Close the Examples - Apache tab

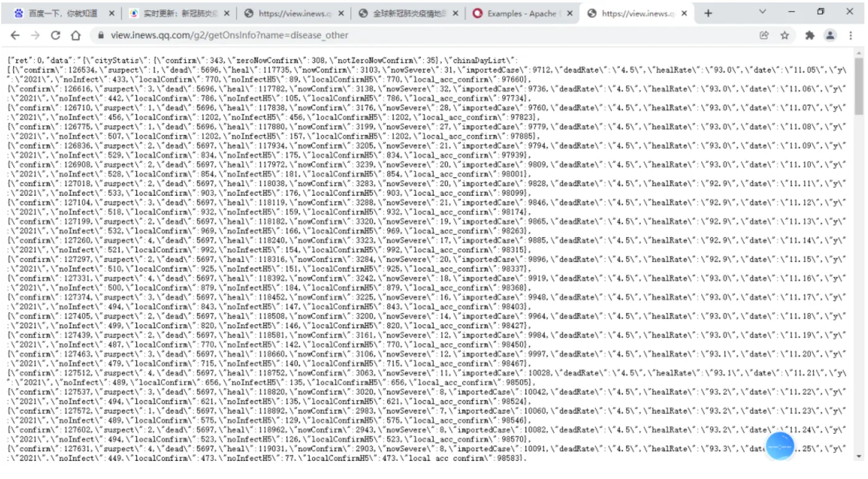(570, 13)
